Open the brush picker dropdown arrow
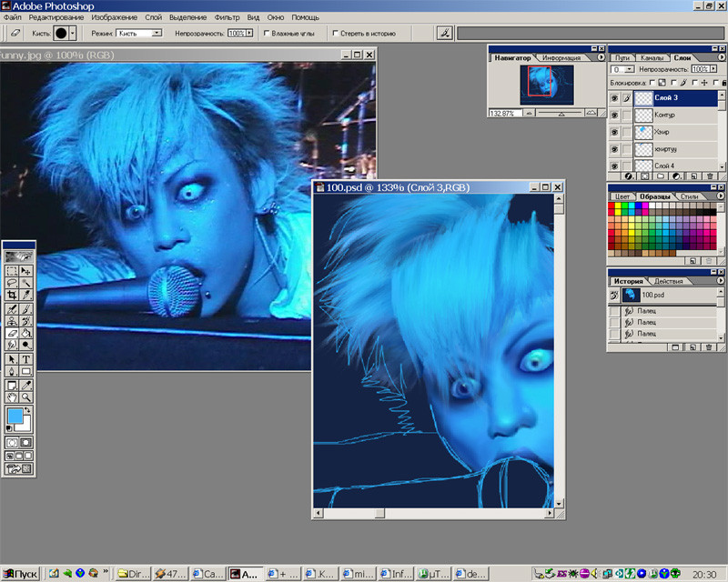728x582 pixels. (73, 34)
